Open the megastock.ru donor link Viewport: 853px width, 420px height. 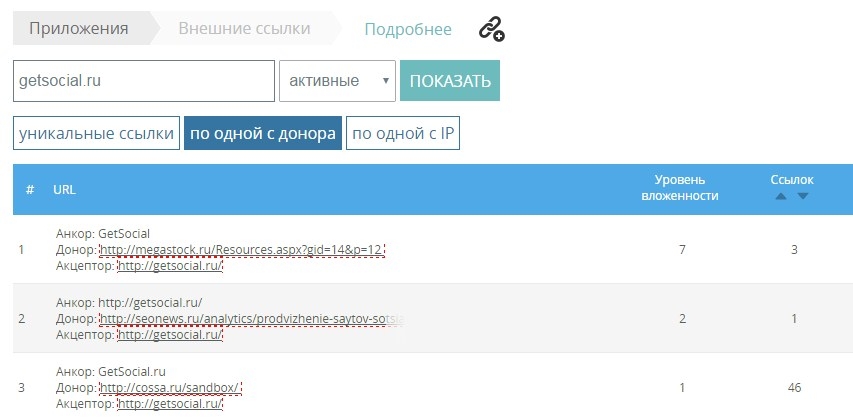click(242, 249)
